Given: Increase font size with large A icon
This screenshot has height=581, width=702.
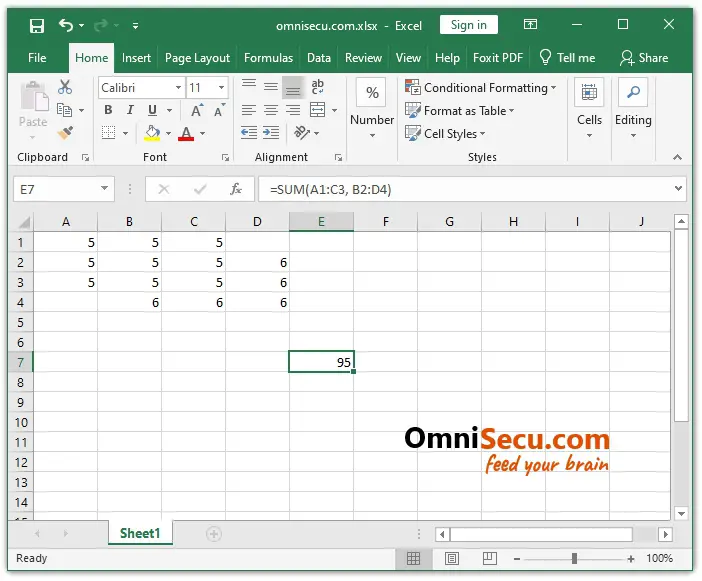Looking at the screenshot, I should pyautogui.click(x=197, y=110).
